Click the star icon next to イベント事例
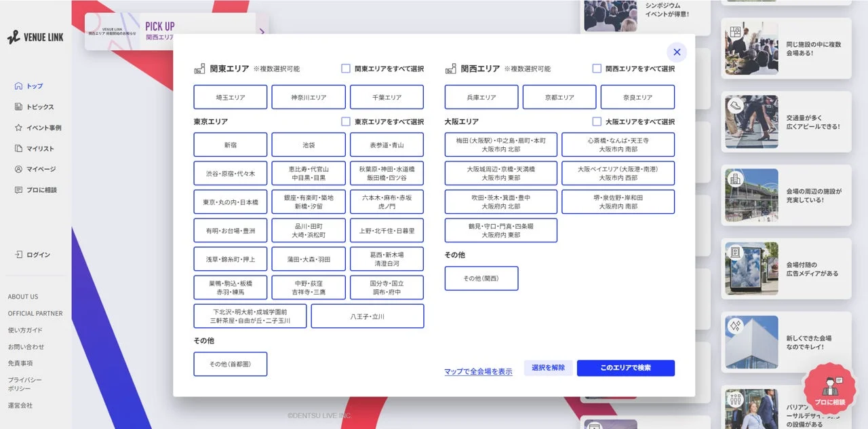 point(18,128)
